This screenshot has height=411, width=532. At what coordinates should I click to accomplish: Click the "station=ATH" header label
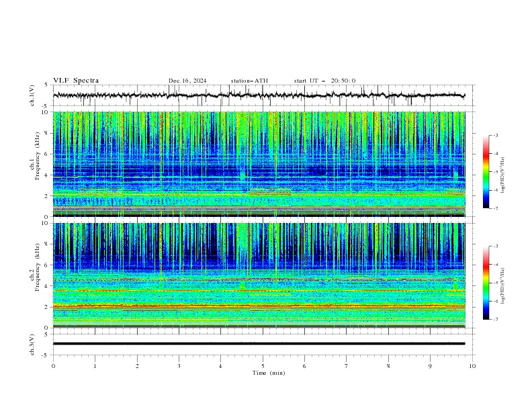249,81
